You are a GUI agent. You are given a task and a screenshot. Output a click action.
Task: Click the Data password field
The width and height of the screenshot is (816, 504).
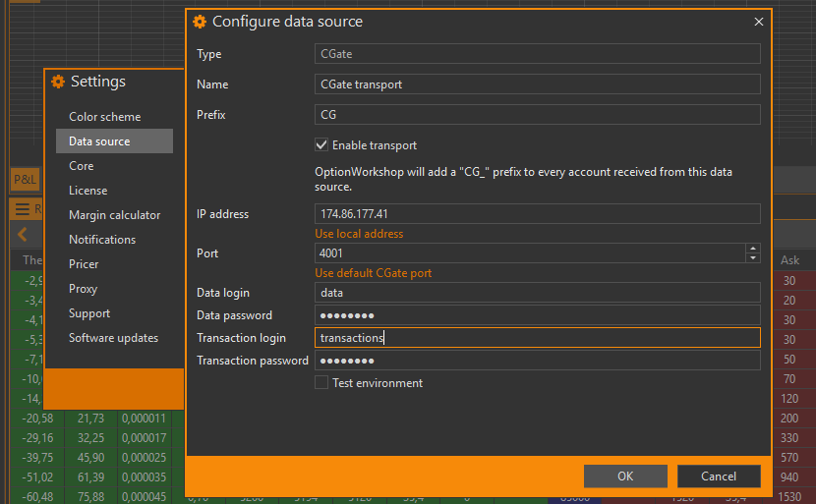coord(537,315)
